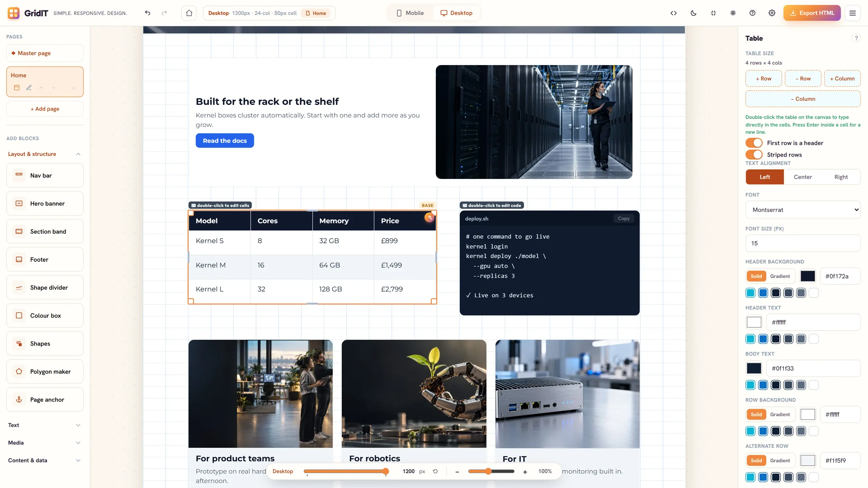The width and height of the screenshot is (868, 488).
Task: Go to home page icon
Action: tap(189, 13)
